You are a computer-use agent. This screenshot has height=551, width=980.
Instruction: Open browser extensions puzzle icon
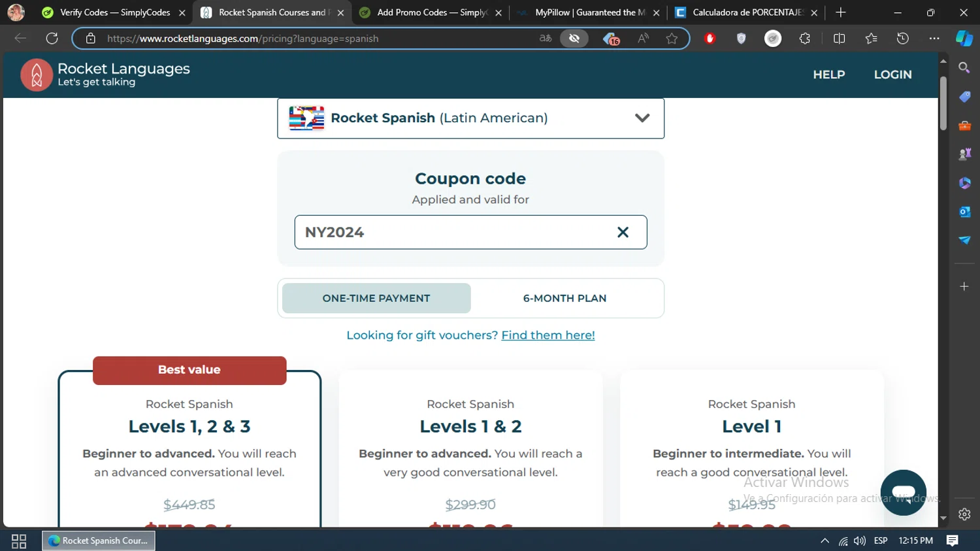click(805, 39)
